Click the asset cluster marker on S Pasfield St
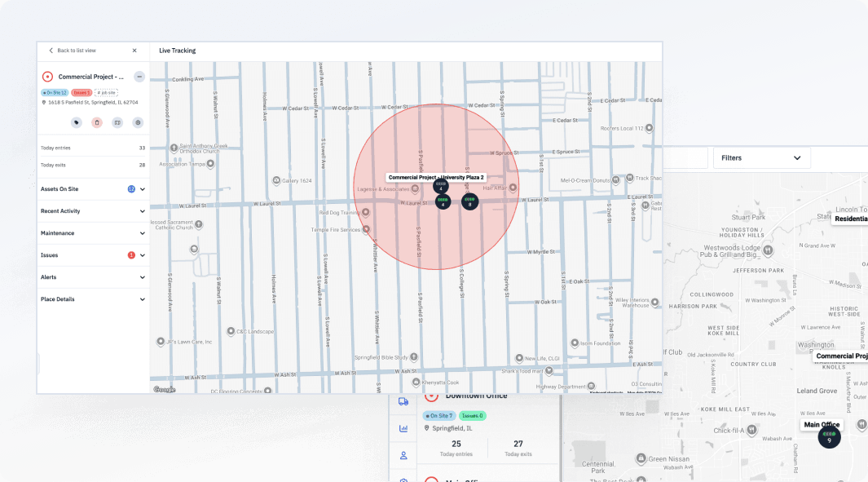The height and width of the screenshot is (482, 868). coord(443,201)
